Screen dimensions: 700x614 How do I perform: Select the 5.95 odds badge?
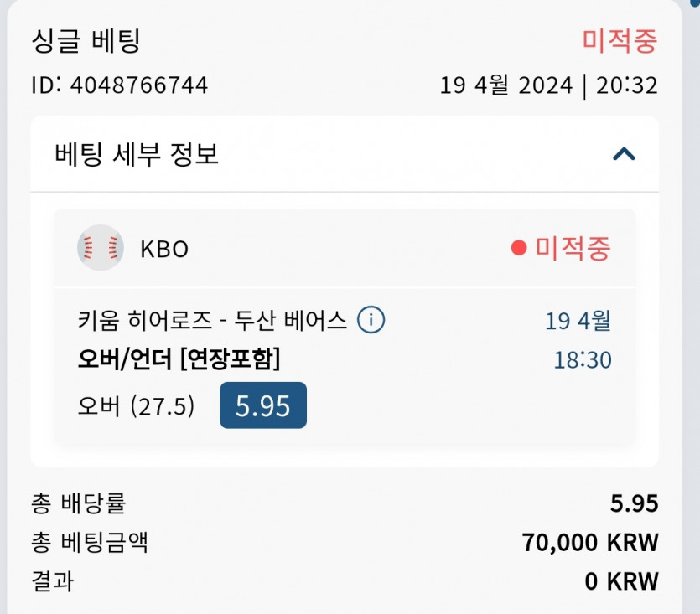[x=263, y=405]
